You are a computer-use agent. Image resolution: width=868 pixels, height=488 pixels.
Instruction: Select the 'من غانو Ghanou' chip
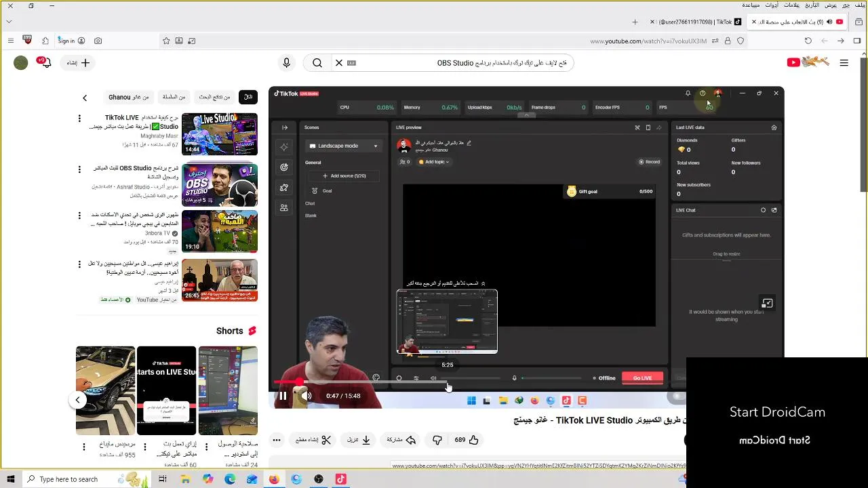129,98
